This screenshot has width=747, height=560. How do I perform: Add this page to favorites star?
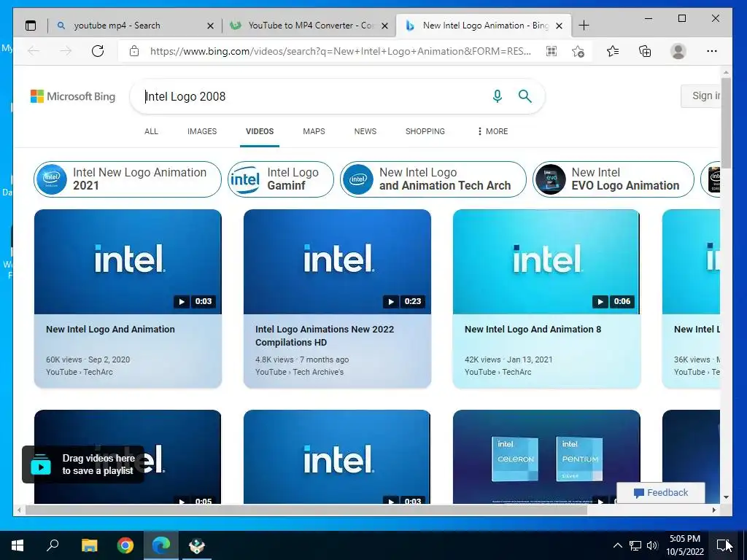coord(578,51)
